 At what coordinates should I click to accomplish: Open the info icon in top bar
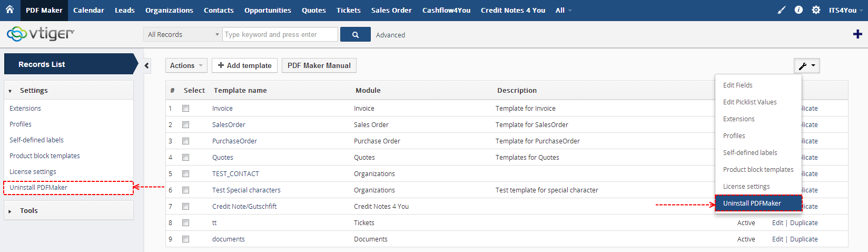[798, 10]
